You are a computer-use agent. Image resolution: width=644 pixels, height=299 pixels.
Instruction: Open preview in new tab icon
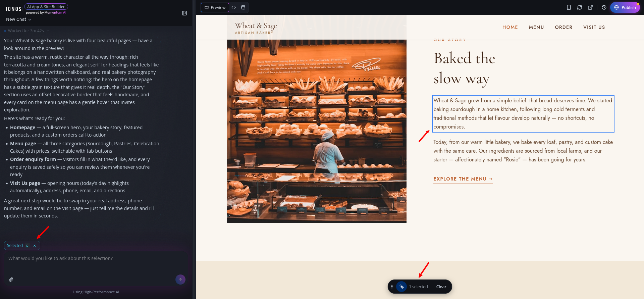tap(590, 7)
